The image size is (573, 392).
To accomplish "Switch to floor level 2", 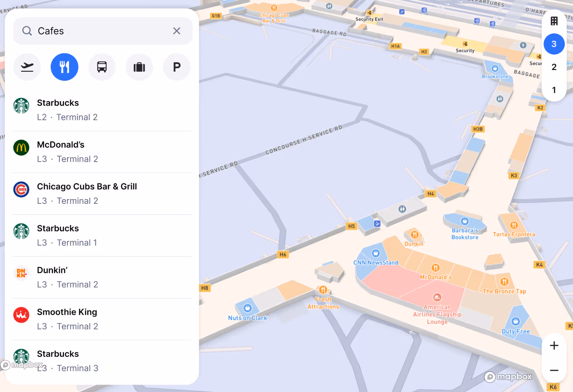I will 554,67.
